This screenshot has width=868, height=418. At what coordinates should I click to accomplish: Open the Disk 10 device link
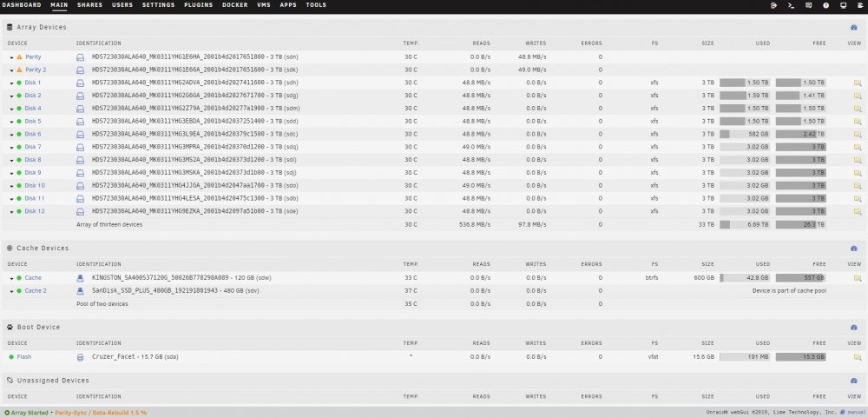35,186
